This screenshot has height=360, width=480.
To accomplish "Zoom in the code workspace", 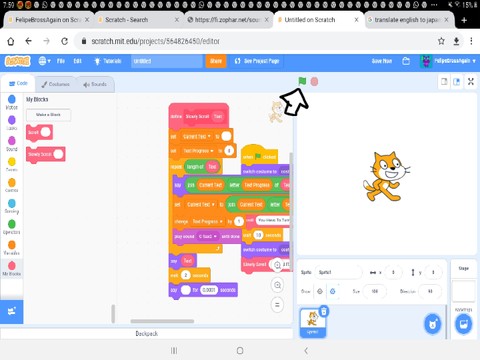I will click(277, 265).
